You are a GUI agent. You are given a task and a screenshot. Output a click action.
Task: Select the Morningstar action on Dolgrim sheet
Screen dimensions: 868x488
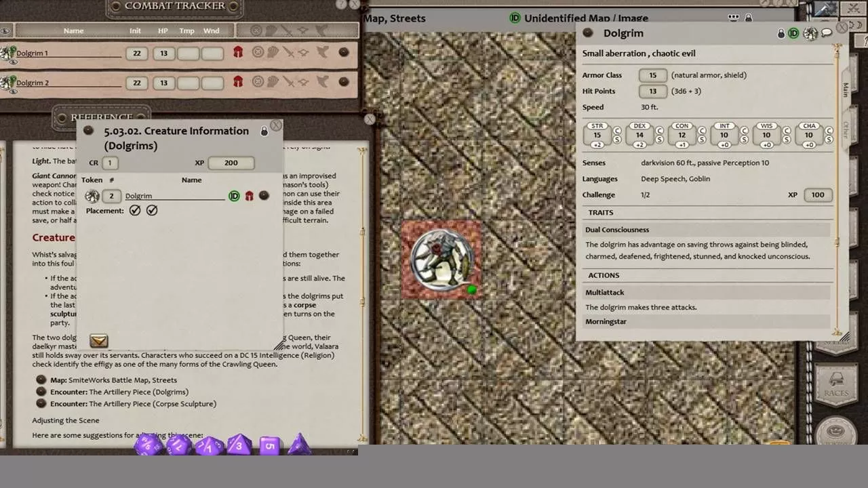click(x=606, y=321)
